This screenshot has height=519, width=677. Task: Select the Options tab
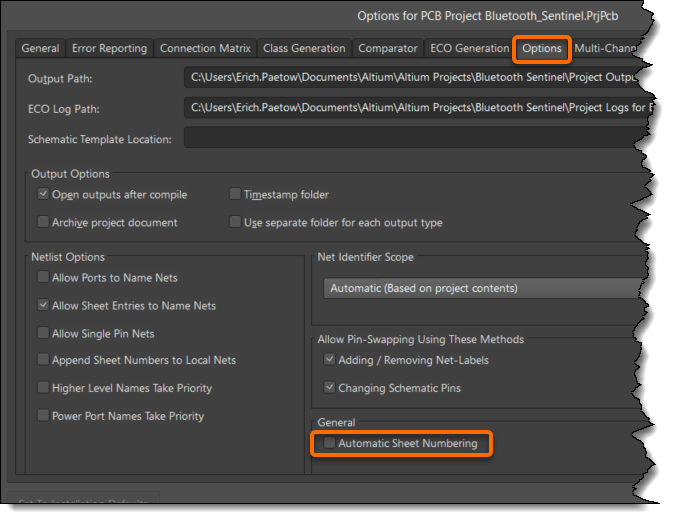click(542, 49)
